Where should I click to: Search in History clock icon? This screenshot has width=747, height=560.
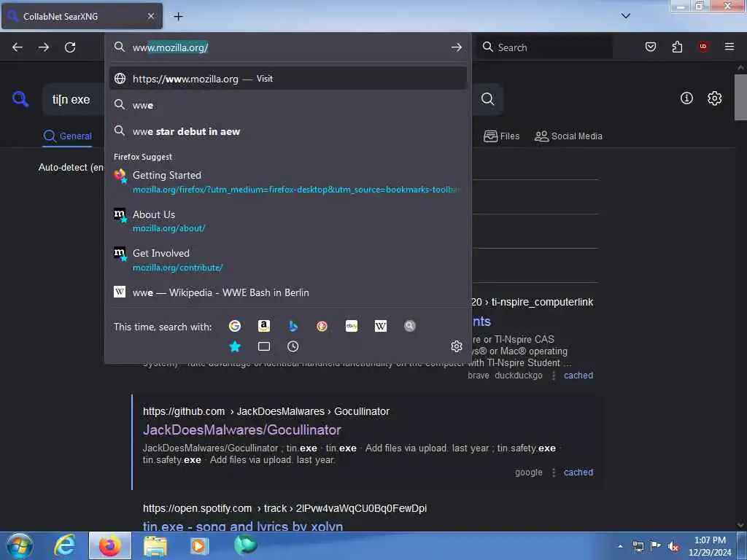pos(293,346)
